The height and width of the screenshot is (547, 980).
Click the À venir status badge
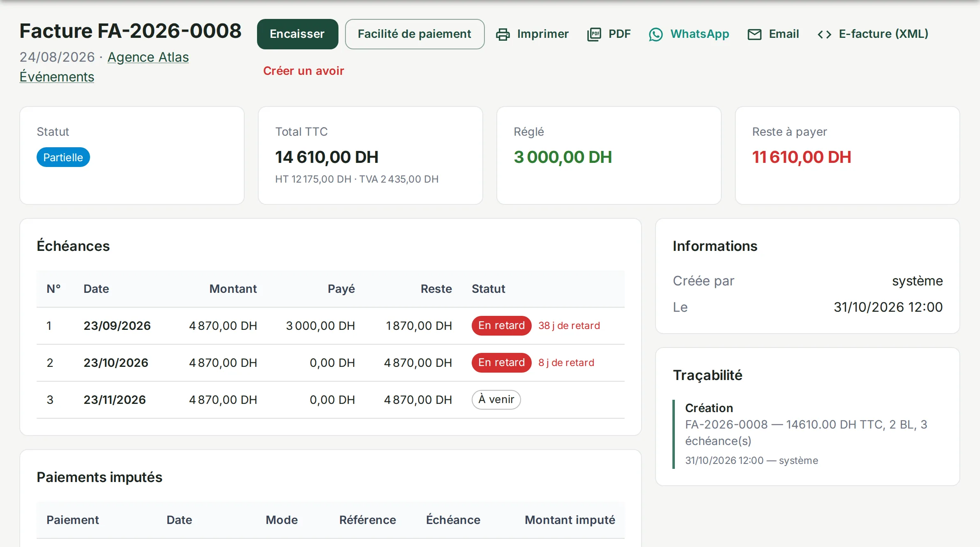point(496,400)
